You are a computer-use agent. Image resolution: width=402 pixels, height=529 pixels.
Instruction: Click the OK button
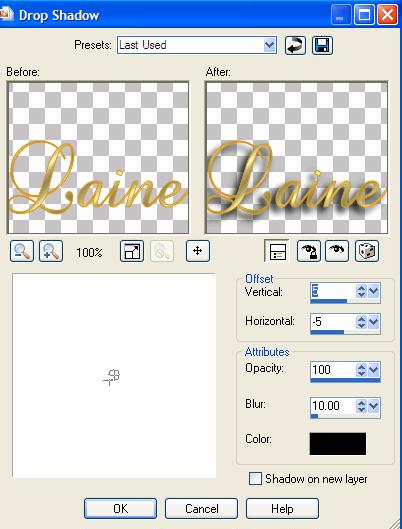tap(120, 508)
